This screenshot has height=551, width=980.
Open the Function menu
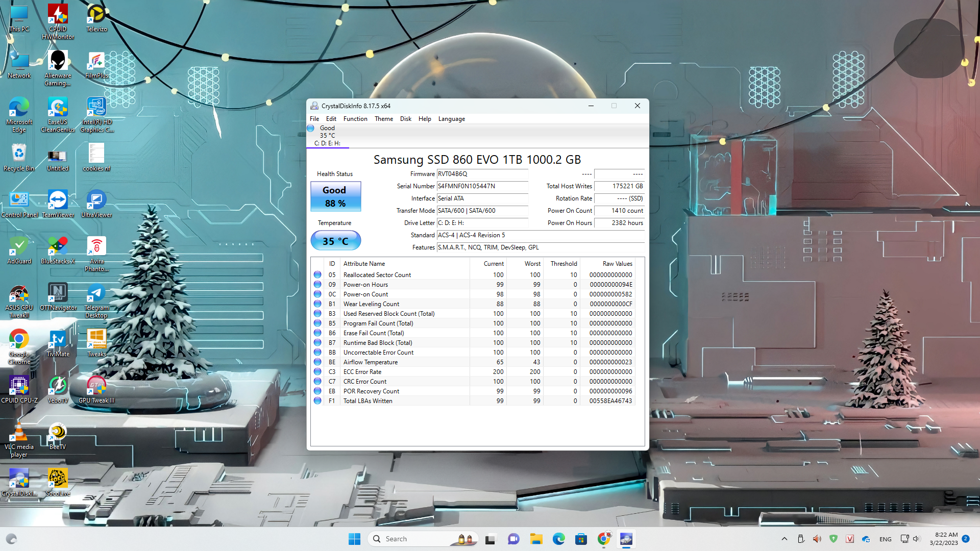point(355,119)
